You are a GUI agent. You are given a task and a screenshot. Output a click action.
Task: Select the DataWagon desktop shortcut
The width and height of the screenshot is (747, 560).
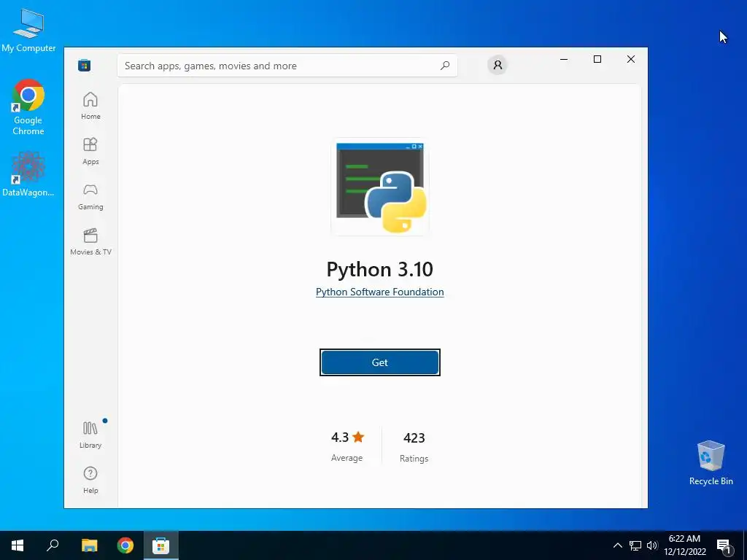(28, 174)
